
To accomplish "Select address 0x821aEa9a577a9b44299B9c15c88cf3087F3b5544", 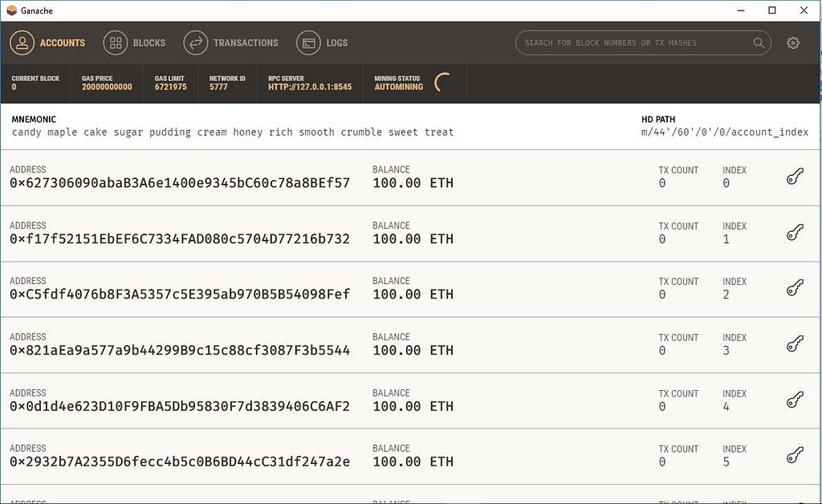I will (x=180, y=351).
